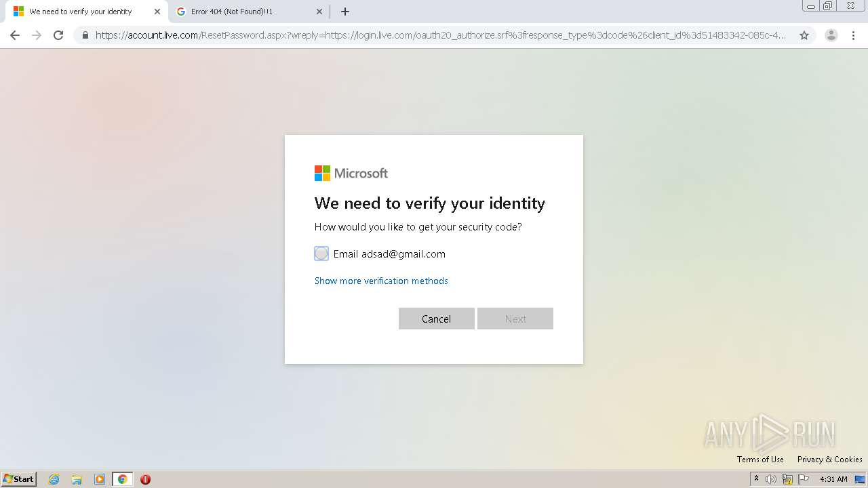
Task: Go forward in browser history
Action: [37, 35]
